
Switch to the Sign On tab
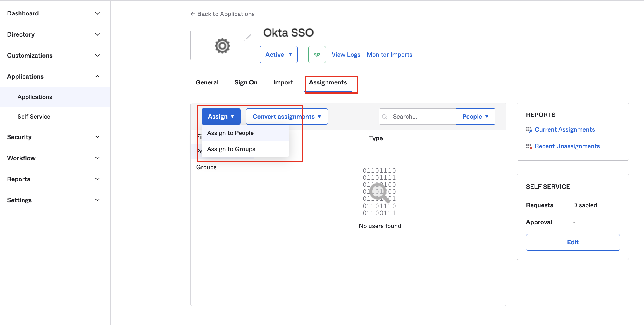tap(246, 82)
